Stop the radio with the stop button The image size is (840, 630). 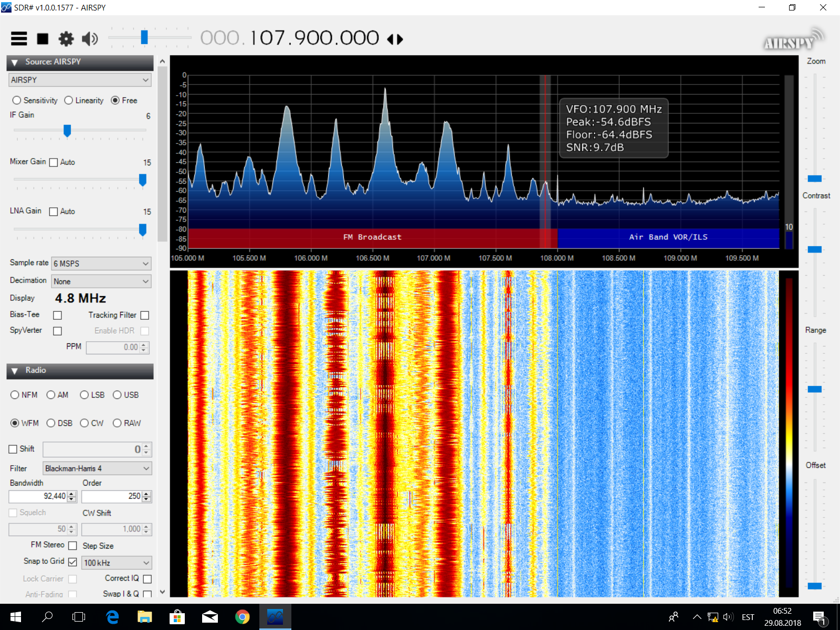43,39
